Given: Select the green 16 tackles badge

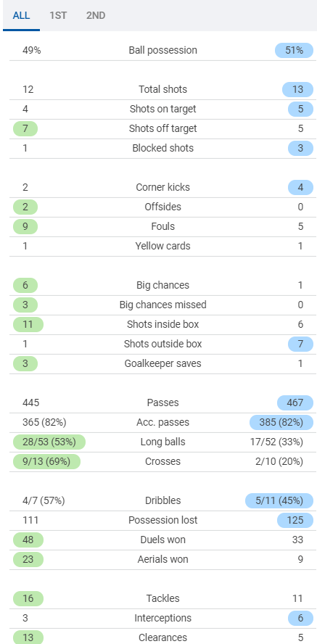Looking at the screenshot, I should (x=28, y=598).
